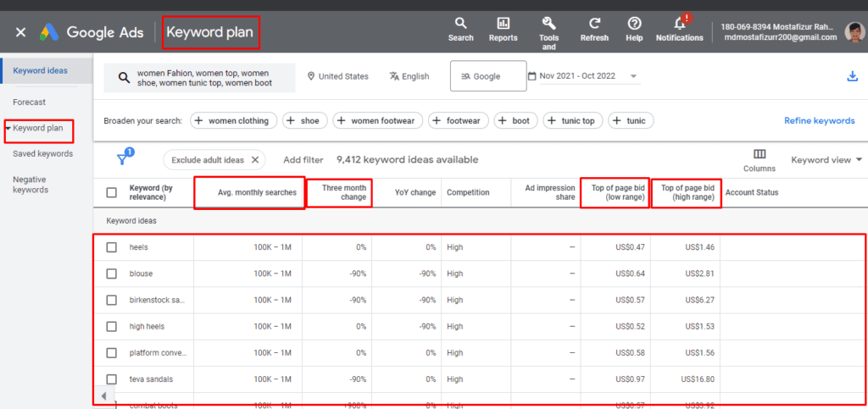Click the funnel filter icon
Screen dimensions: 868x409
(x=123, y=159)
